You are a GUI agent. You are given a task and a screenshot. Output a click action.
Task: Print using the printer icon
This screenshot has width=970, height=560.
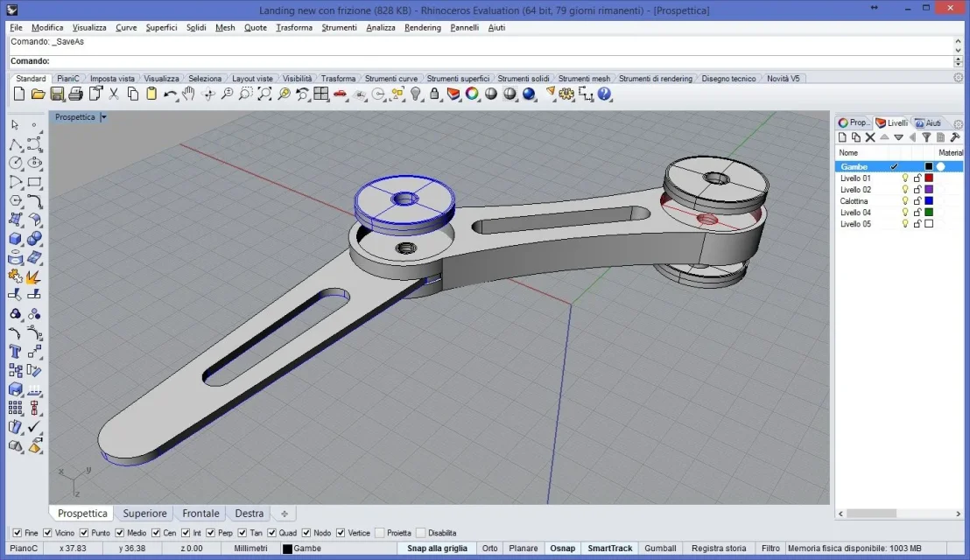click(75, 94)
